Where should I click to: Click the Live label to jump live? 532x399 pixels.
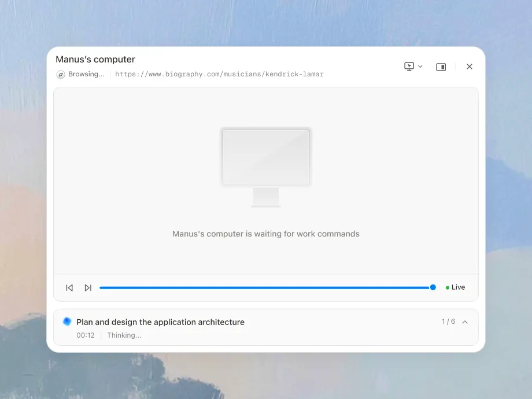click(458, 287)
